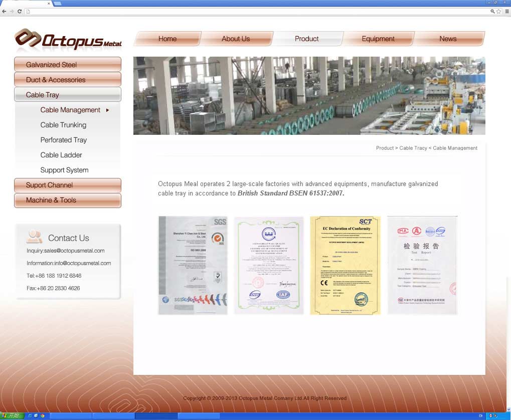The height and width of the screenshot is (420, 511).
Task: Open the yellow EC Declaration of Conformity thumbnail
Action: 346,265
